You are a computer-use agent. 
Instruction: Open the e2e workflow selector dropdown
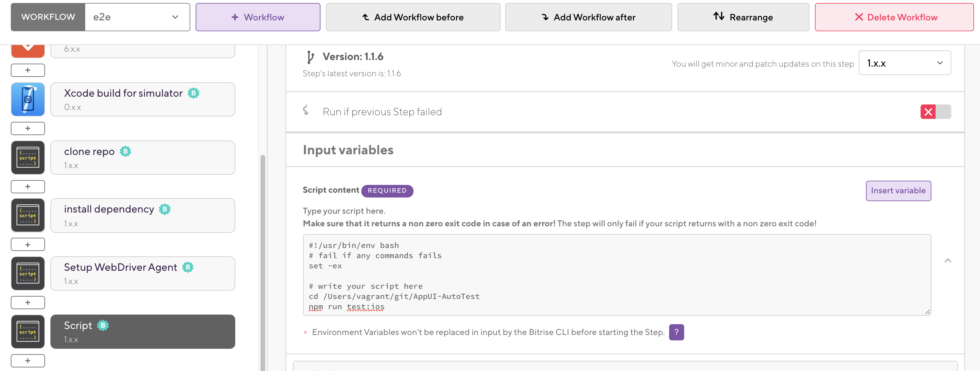coord(137,17)
